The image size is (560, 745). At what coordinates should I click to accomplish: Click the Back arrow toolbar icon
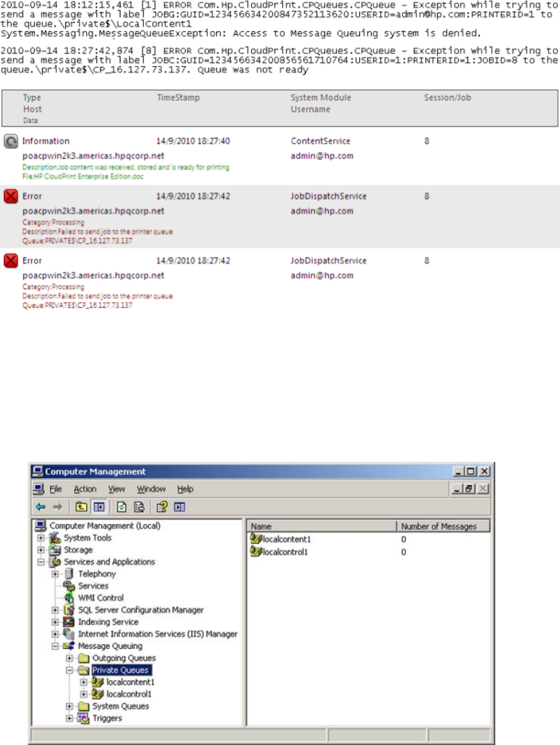(x=40, y=507)
